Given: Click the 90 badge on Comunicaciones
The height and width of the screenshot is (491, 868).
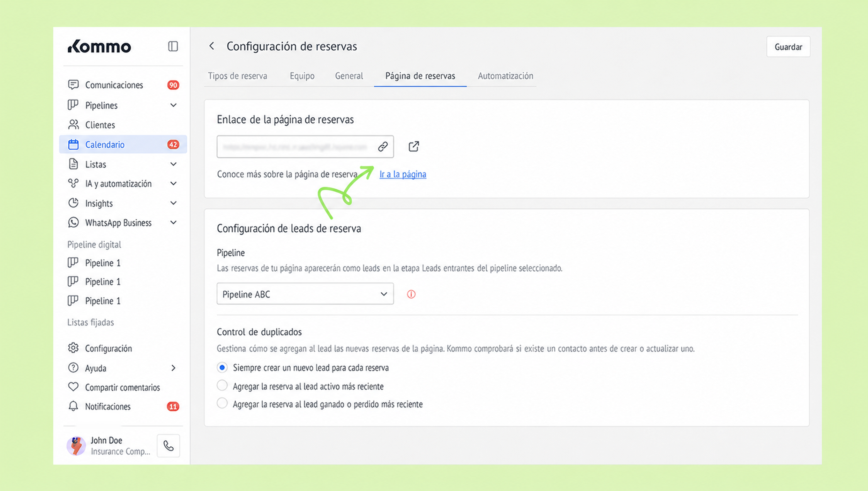Looking at the screenshot, I should pyautogui.click(x=173, y=85).
